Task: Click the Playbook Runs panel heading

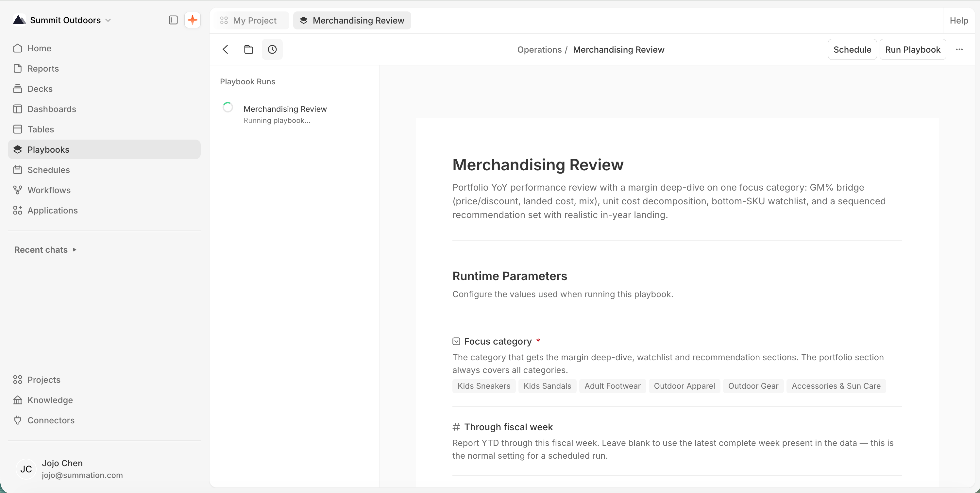Action: point(248,81)
